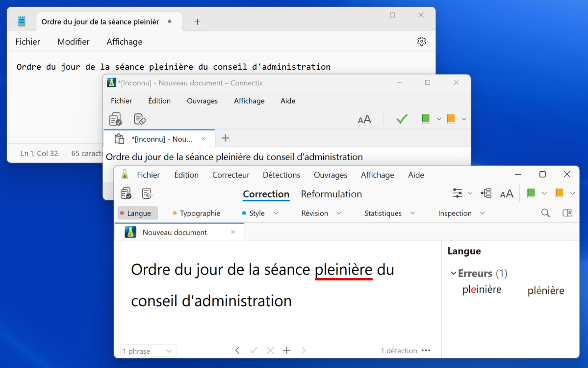The width and height of the screenshot is (588, 368).
Task: Open the '1 phrase' combo box
Action: tap(148, 351)
